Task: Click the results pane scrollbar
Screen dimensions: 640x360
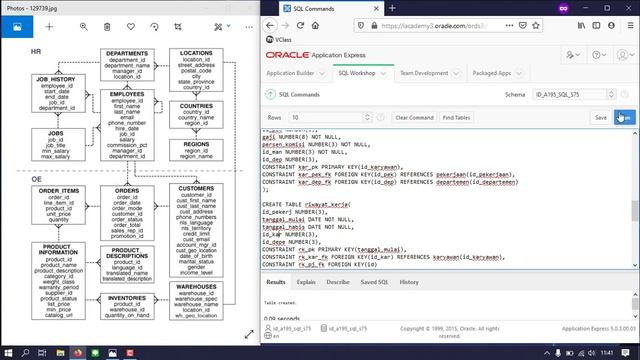Action: click(635, 305)
